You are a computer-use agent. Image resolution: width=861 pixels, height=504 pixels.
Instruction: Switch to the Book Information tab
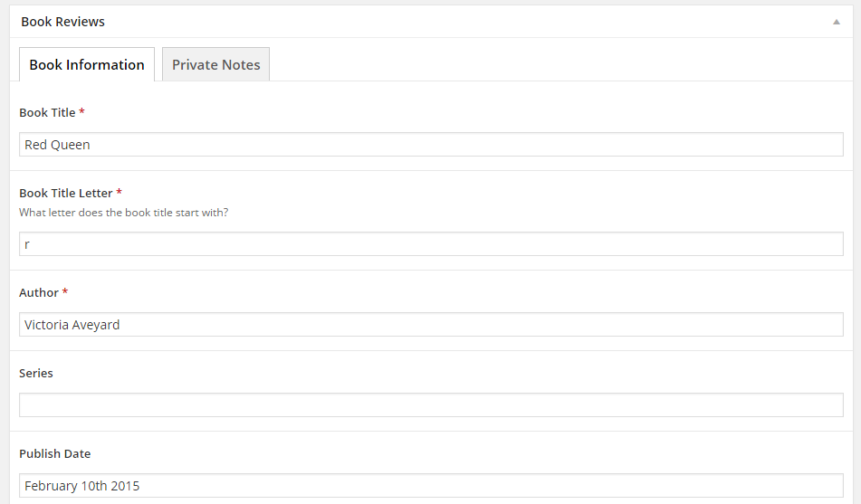(x=87, y=65)
